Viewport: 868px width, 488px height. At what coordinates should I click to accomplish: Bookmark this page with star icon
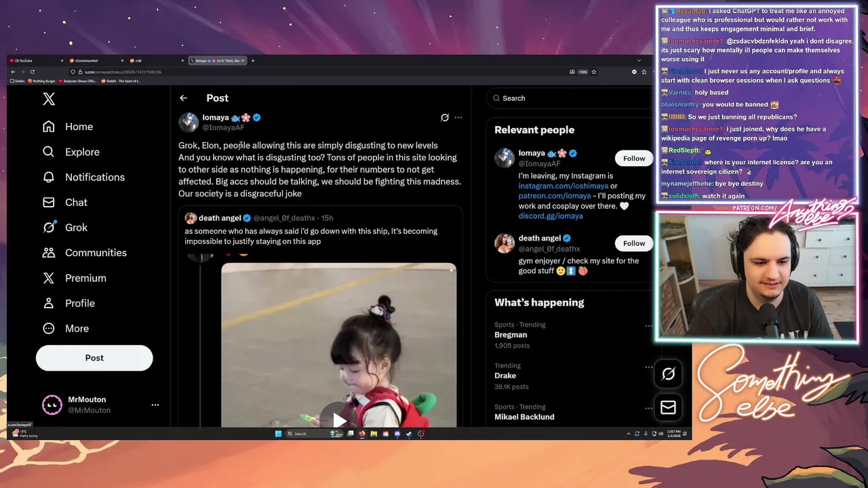pyautogui.click(x=594, y=72)
